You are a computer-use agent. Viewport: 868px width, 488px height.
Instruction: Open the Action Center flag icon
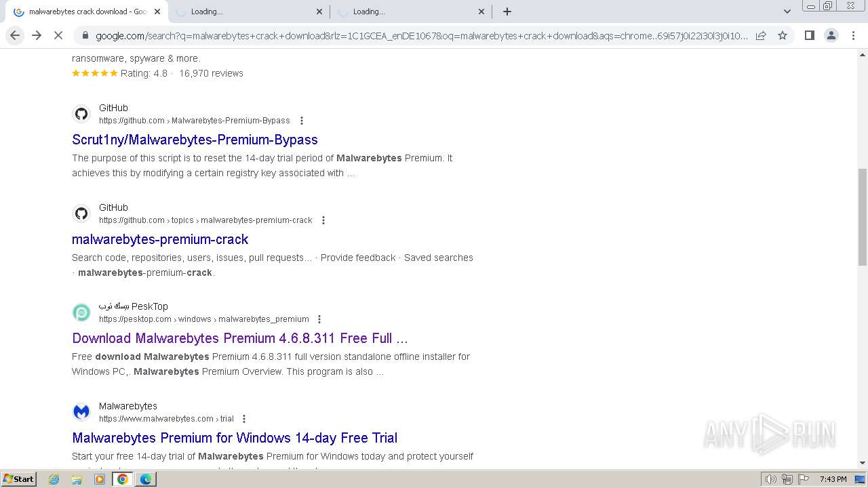click(x=803, y=479)
